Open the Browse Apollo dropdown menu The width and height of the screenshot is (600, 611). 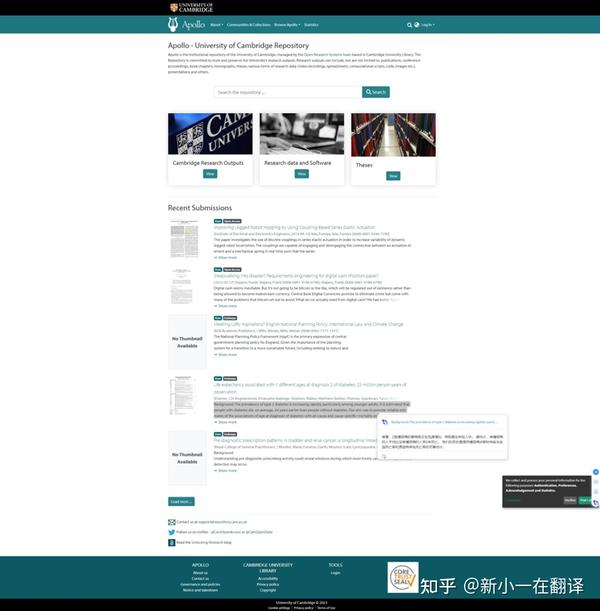pos(287,25)
